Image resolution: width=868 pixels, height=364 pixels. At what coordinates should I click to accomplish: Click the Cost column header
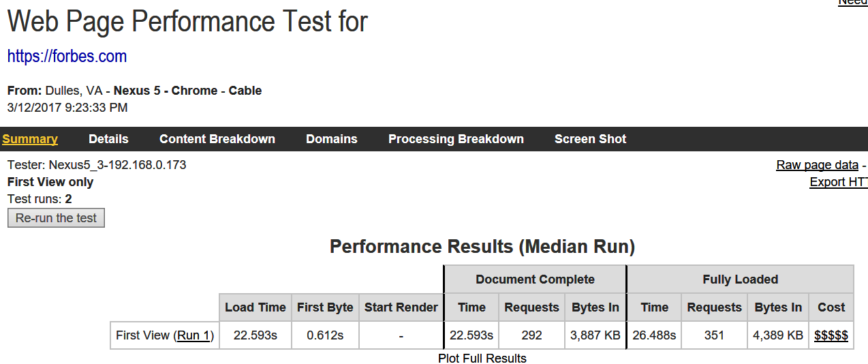tap(831, 307)
